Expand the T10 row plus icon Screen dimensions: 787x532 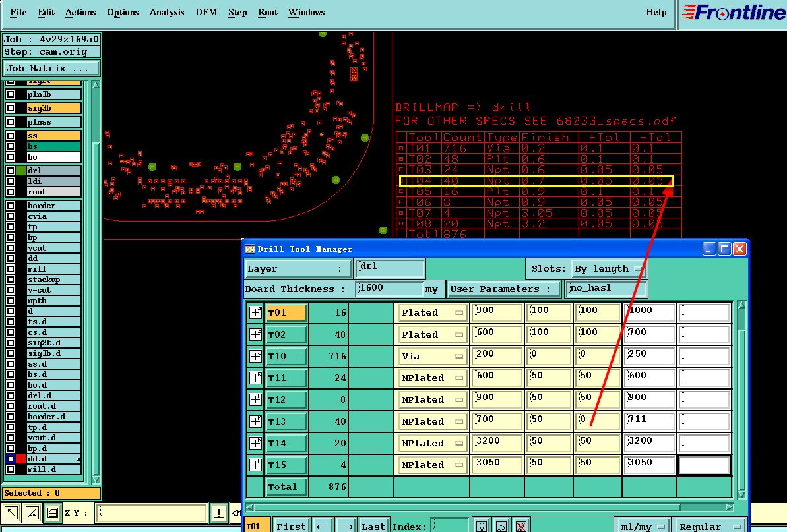point(255,356)
